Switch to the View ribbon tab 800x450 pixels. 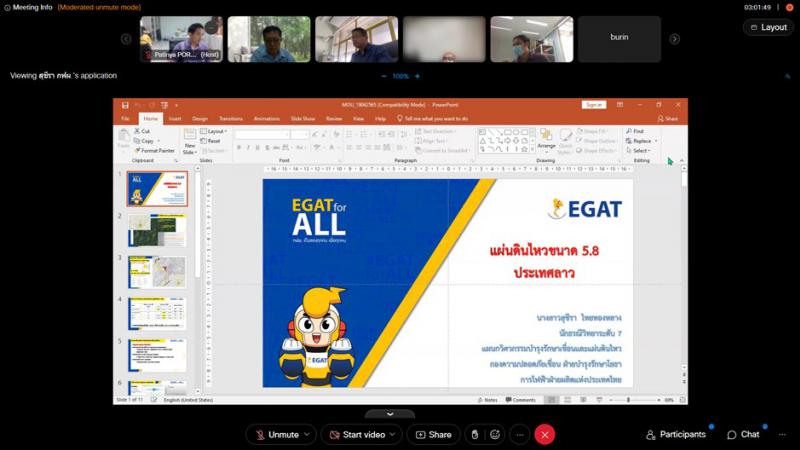tap(359, 118)
